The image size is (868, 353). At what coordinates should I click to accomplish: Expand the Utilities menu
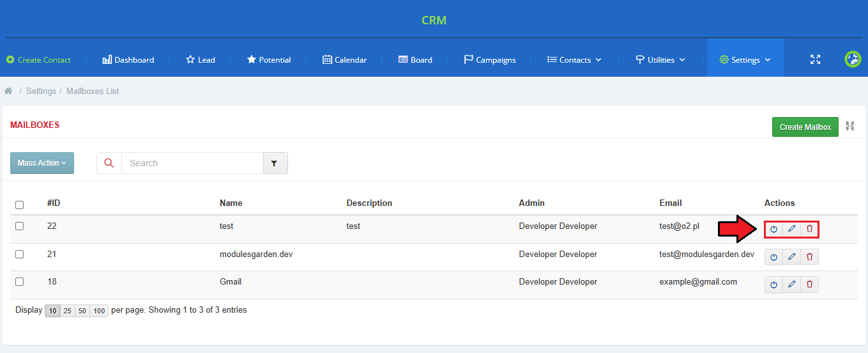tap(660, 59)
